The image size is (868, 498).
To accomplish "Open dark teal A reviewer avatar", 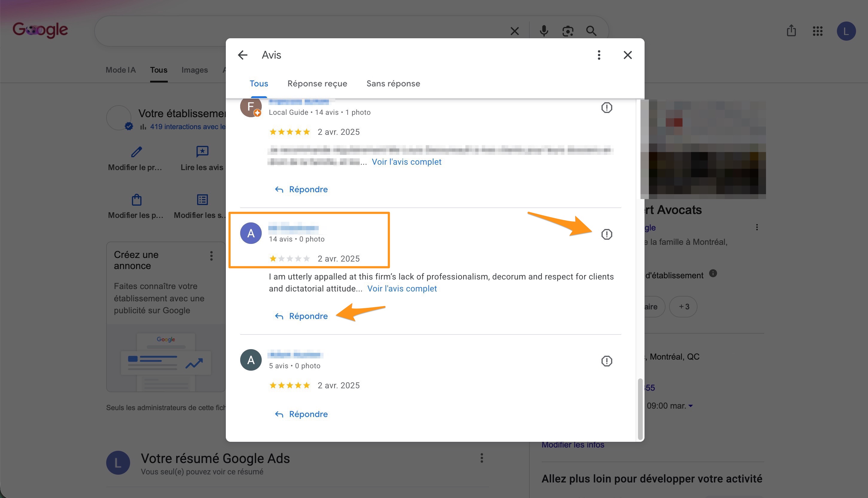I will [x=251, y=360].
